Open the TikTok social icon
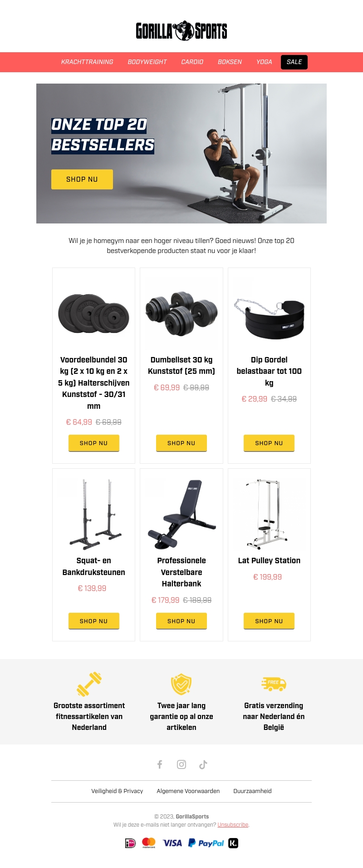Screen dimensions: 363x868 (203, 764)
